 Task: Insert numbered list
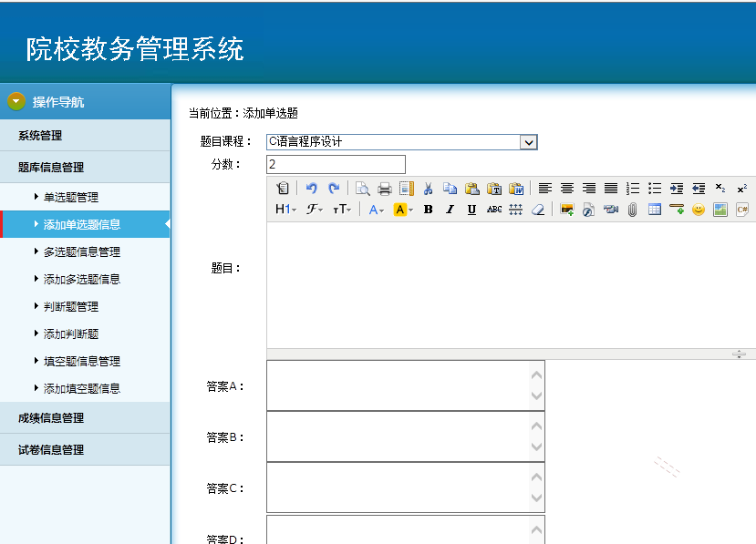[633, 189]
